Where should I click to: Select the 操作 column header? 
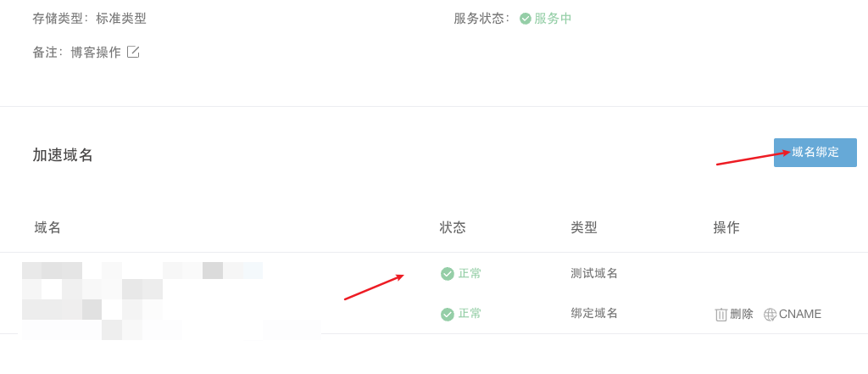click(726, 227)
